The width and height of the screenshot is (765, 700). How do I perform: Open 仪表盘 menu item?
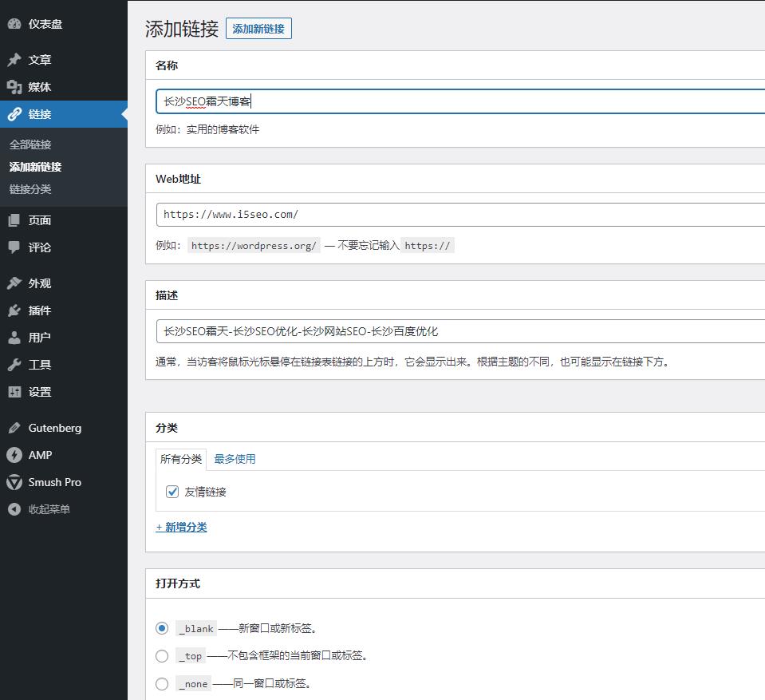(x=45, y=24)
